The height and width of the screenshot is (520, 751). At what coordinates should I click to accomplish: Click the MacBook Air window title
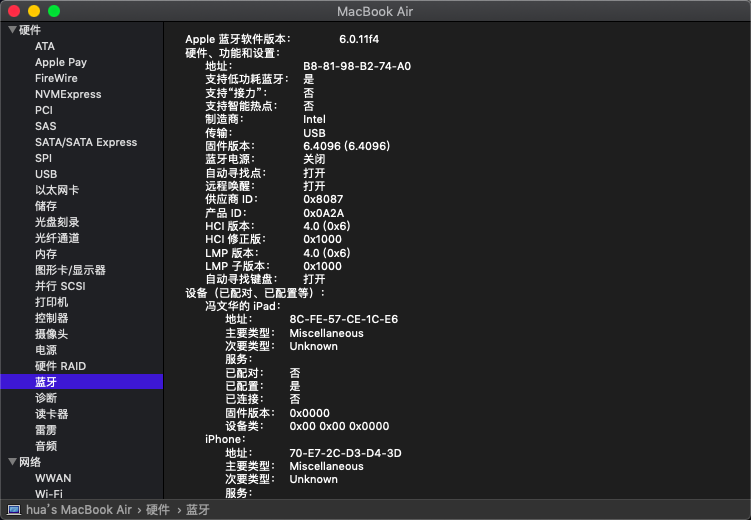tap(375, 11)
